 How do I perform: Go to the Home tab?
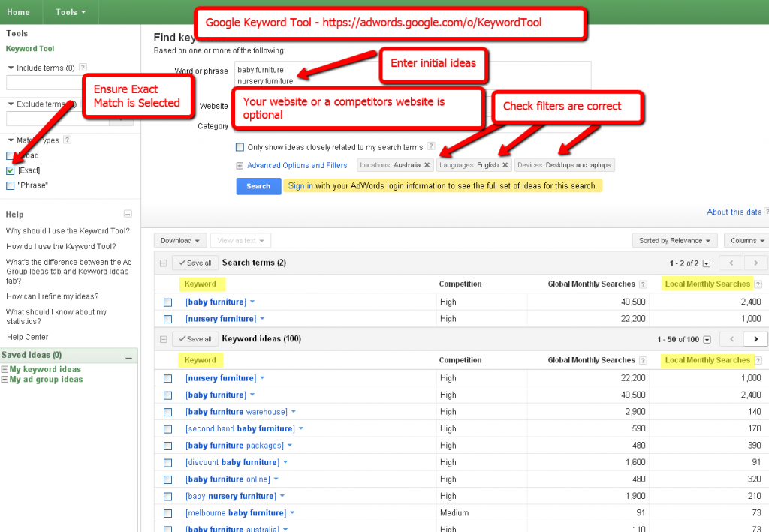coord(19,12)
